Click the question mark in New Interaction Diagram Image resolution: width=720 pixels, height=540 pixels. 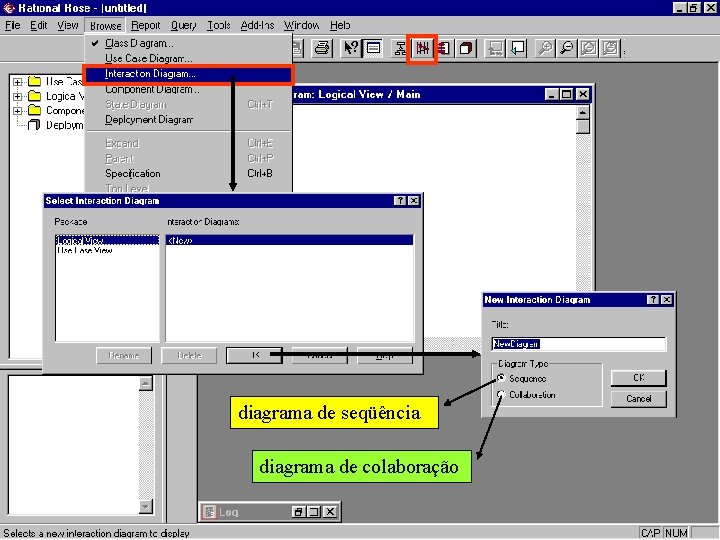652,299
